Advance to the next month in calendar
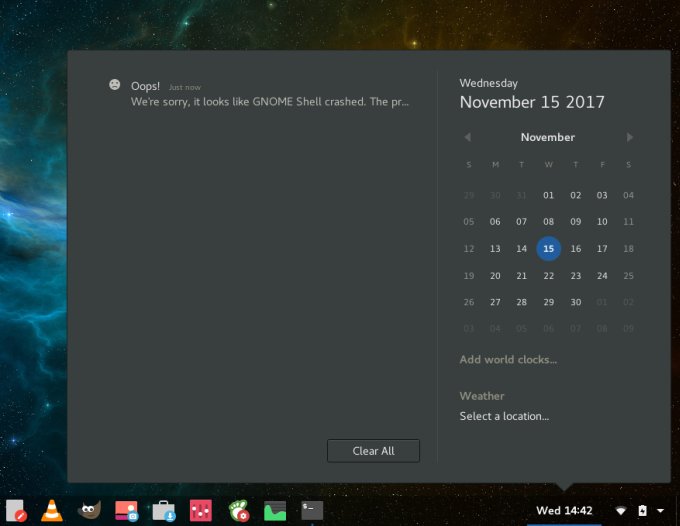This screenshot has height=526, width=680. pos(630,137)
